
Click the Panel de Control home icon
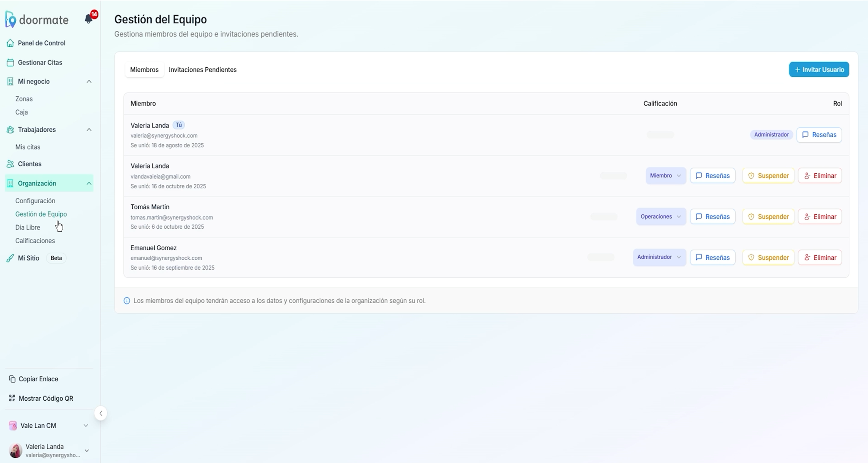[x=11, y=43]
